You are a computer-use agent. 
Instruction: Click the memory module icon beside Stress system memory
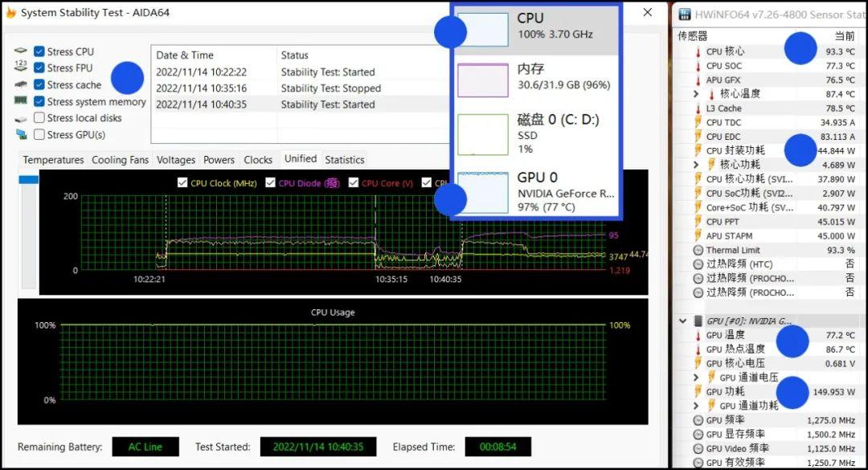[21, 101]
